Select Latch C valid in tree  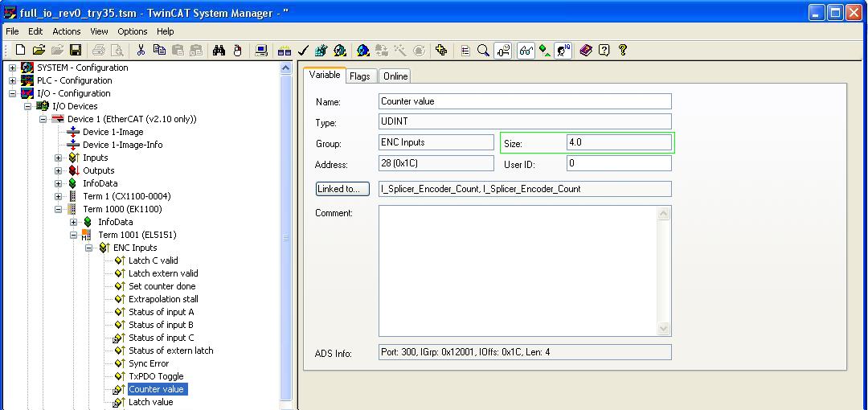[154, 260]
